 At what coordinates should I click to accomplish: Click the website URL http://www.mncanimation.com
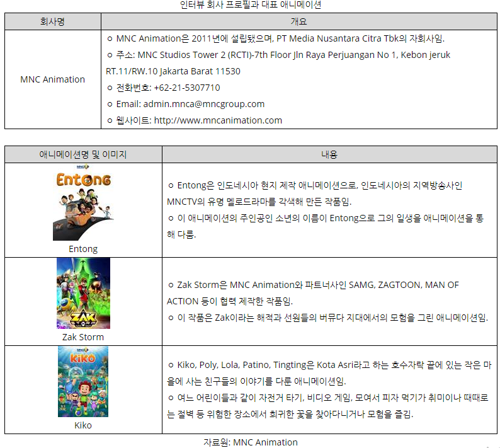point(218,120)
